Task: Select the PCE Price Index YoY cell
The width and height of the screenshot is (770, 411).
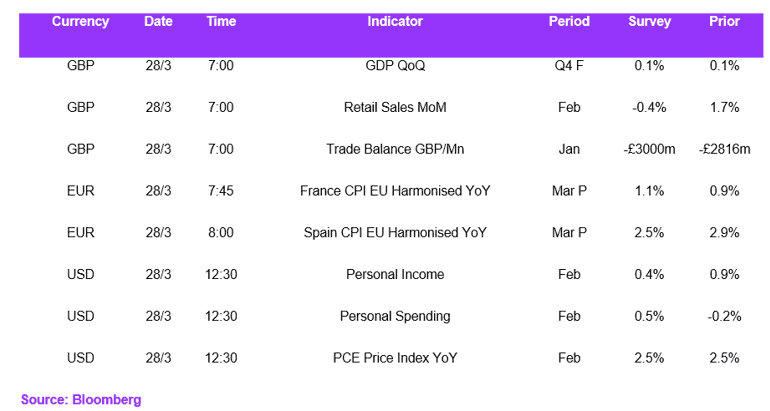Action: pyautogui.click(x=395, y=358)
